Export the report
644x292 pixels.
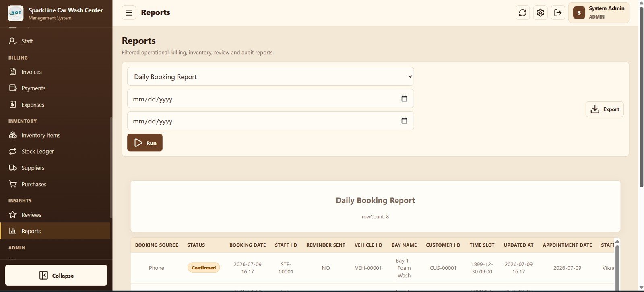pyautogui.click(x=605, y=109)
